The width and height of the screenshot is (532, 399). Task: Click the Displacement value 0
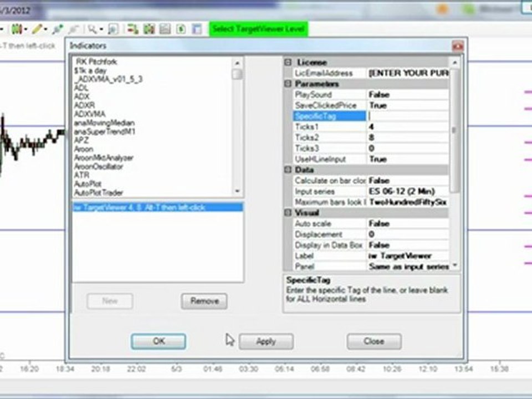tap(408, 234)
